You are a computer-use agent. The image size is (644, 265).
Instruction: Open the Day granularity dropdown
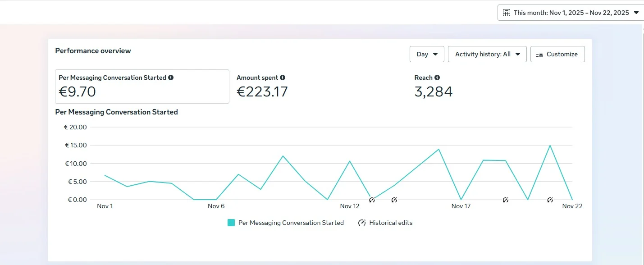pyautogui.click(x=427, y=54)
